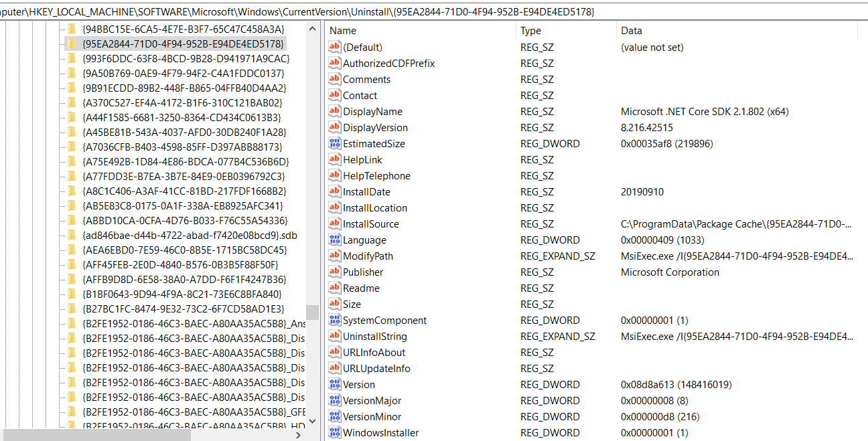The width and height of the screenshot is (868, 441).
Task: Select the Publisher string value icon
Action: [x=334, y=272]
